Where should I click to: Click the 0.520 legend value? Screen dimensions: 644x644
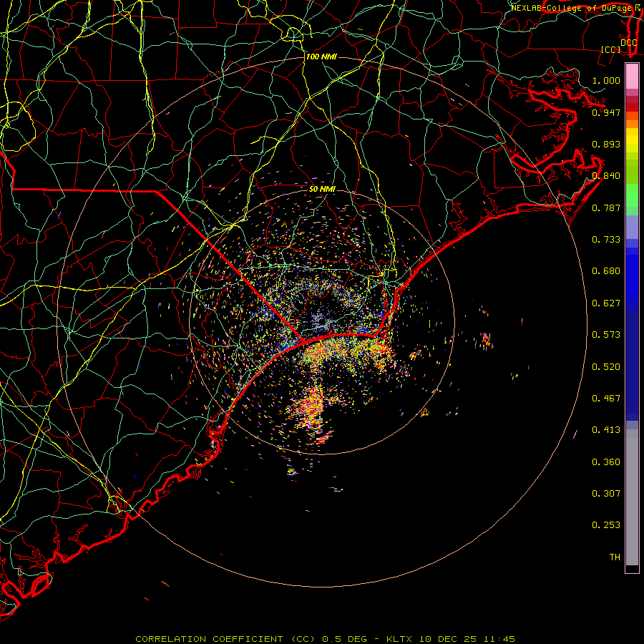pyautogui.click(x=606, y=367)
